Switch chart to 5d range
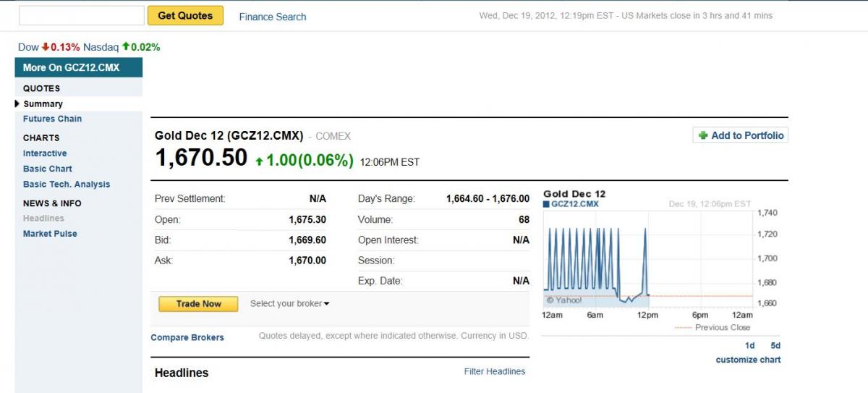The image size is (868, 393). pyautogui.click(x=775, y=346)
